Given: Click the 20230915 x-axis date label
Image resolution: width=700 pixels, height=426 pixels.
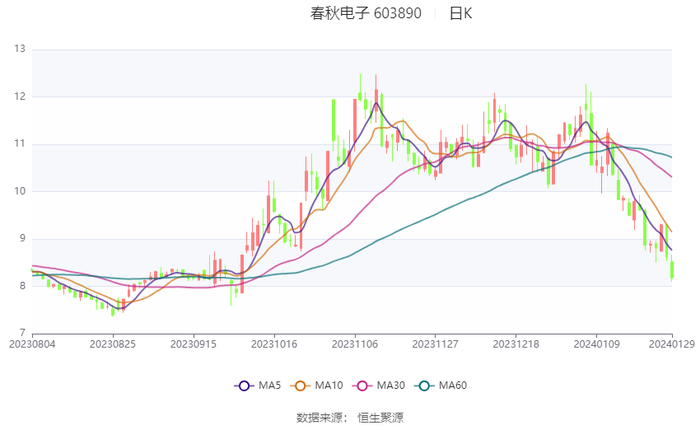Looking at the screenshot, I should point(193,344).
